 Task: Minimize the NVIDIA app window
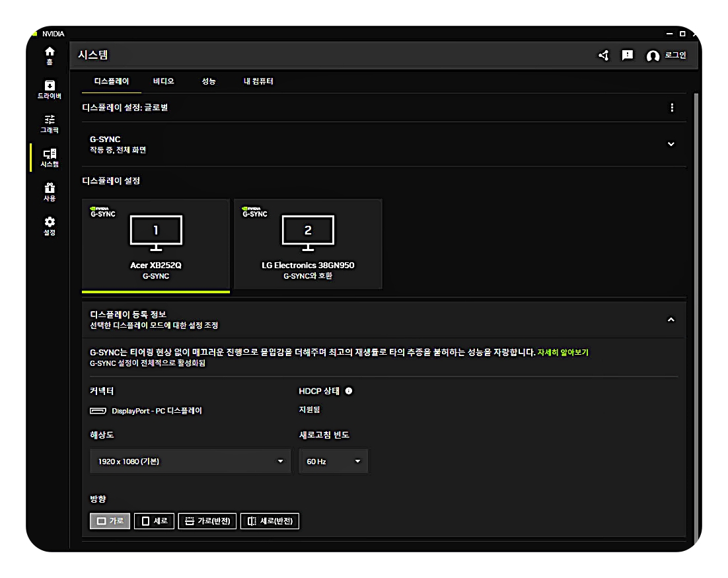[x=669, y=34]
